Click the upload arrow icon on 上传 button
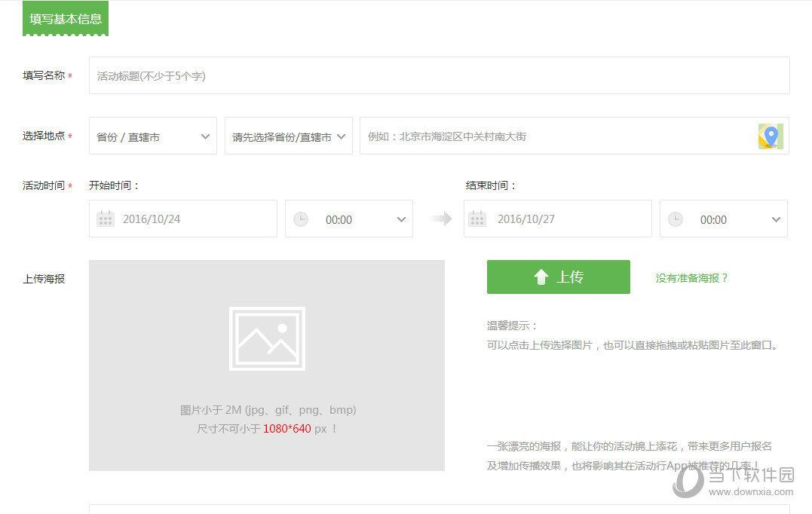812x514 pixels. coord(541,277)
